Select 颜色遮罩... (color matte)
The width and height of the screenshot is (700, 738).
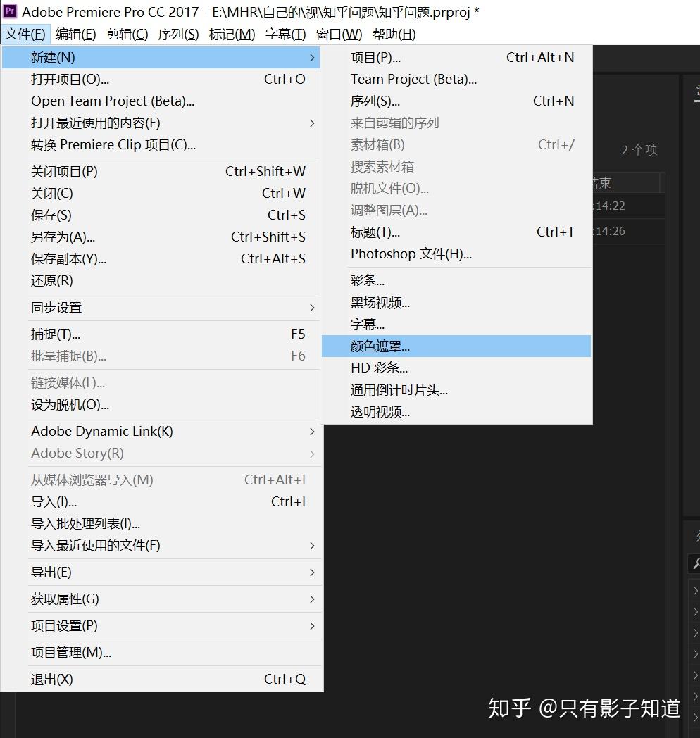[x=456, y=346]
